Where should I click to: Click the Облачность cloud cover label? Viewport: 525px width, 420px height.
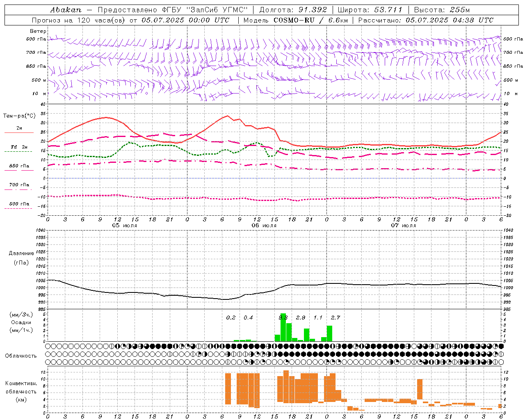[21, 356]
